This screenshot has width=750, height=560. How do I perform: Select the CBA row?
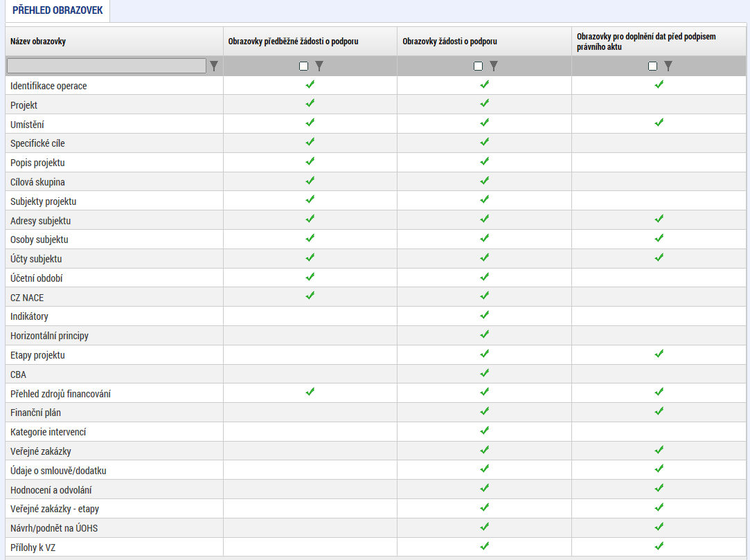point(376,374)
